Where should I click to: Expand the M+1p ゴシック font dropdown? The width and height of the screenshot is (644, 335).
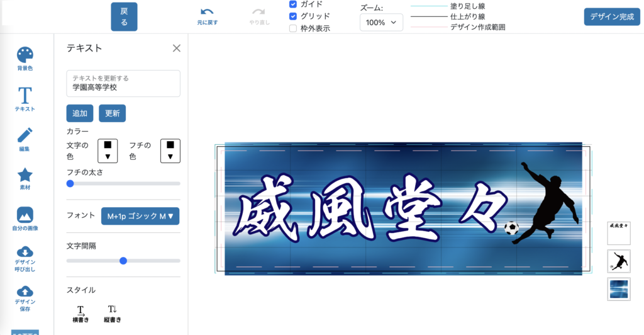pos(140,217)
